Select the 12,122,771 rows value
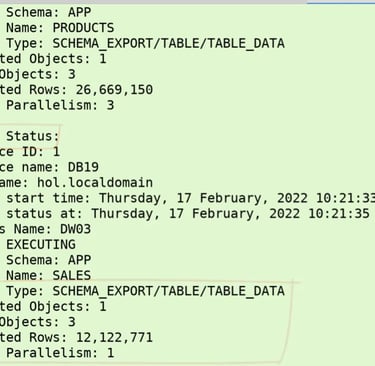The width and height of the screenshot is (375, 366). 114,337
